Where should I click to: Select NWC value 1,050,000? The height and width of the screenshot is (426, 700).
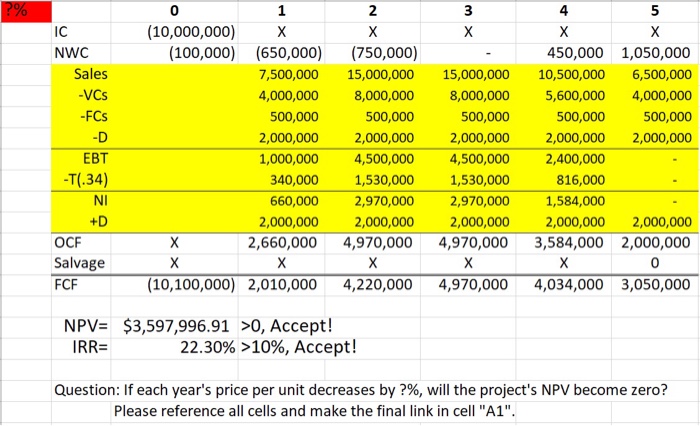656,53
